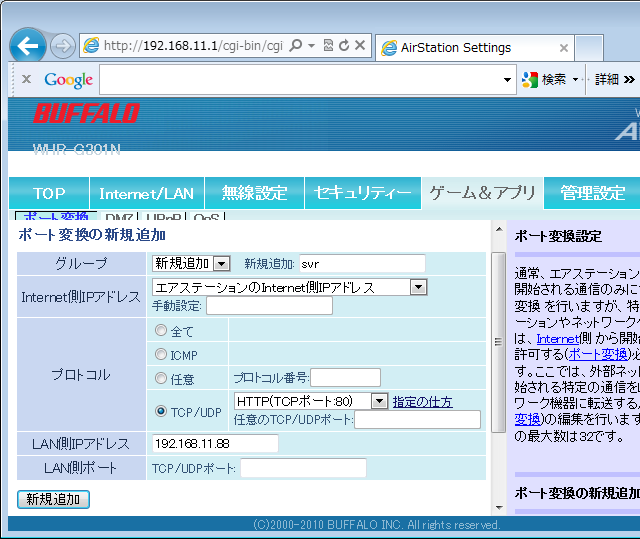640x539 pixels.
Task: Click the 新規追加 submit button
Action: click(53, 499)
